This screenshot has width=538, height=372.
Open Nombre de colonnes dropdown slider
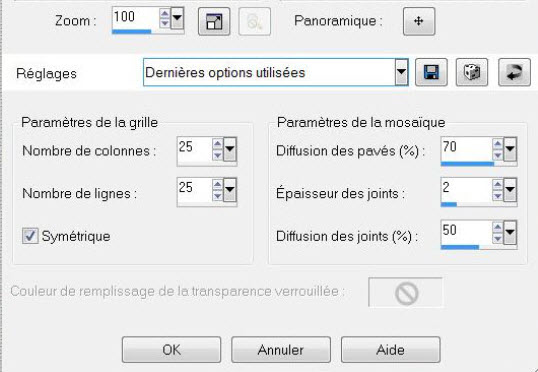coord(230,149)
